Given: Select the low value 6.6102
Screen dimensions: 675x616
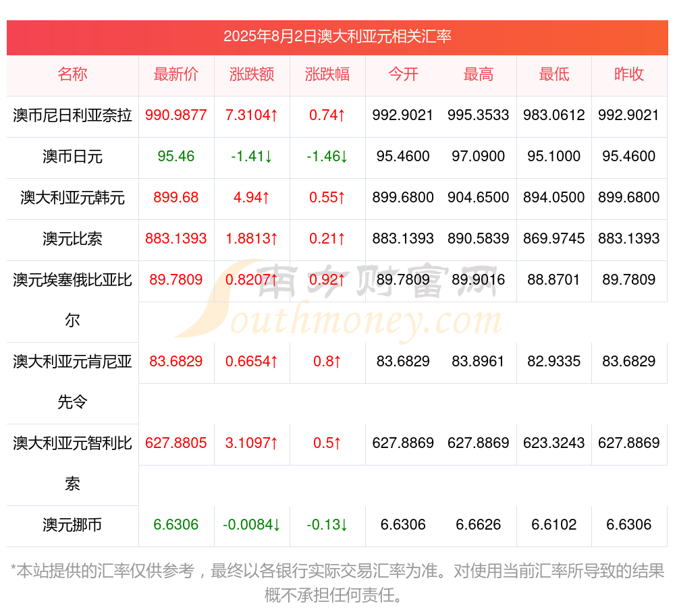Looking at the screenshot, I should pos(554,525).
